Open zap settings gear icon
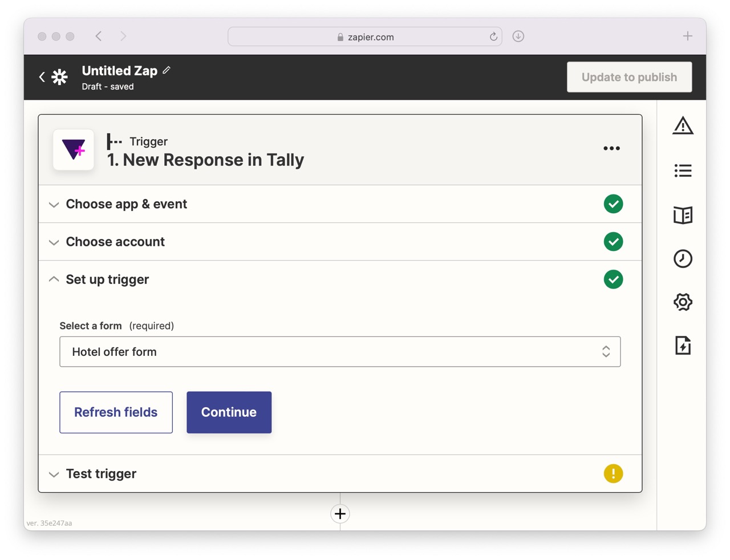This screenshot has height=560, width=730. tap(683, 302)
